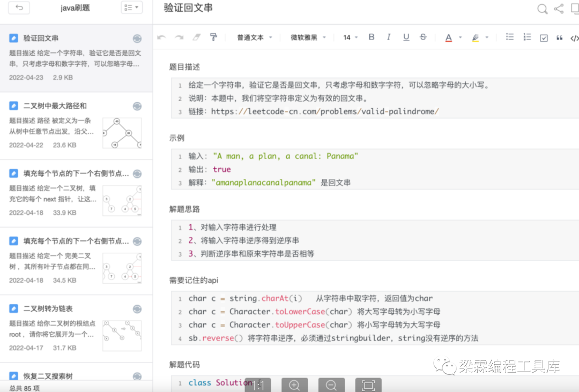The height and width of the screenshot is (392, 579).
Task: Open the 普通文本 paragraph style dropdown
Action: [255, 37]
